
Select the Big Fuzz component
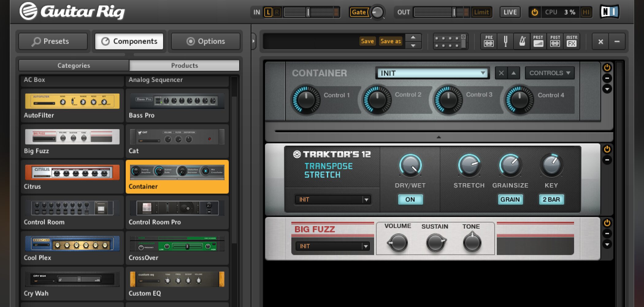pos(72,142)
